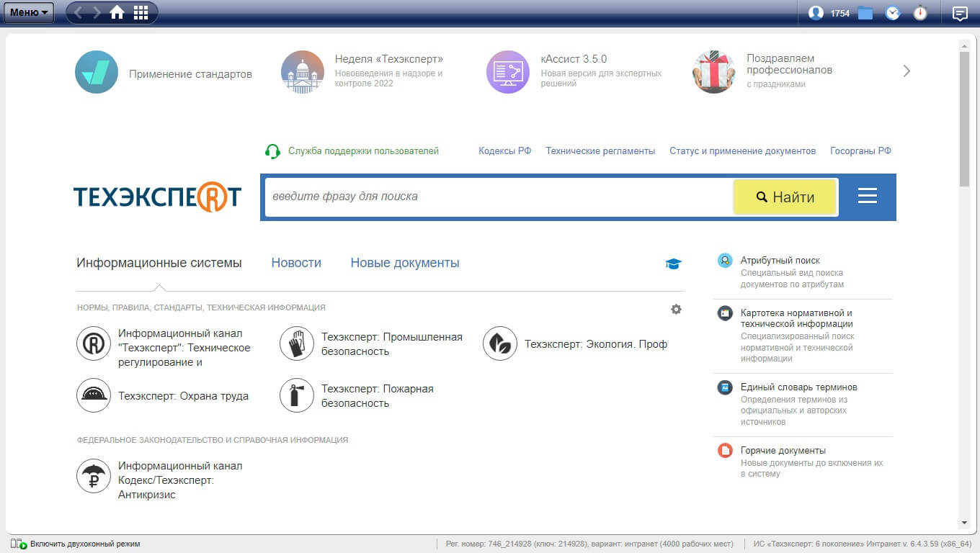Screen dimensions: 980x553
Task: Go back with the left arrow
Action: 79,13
